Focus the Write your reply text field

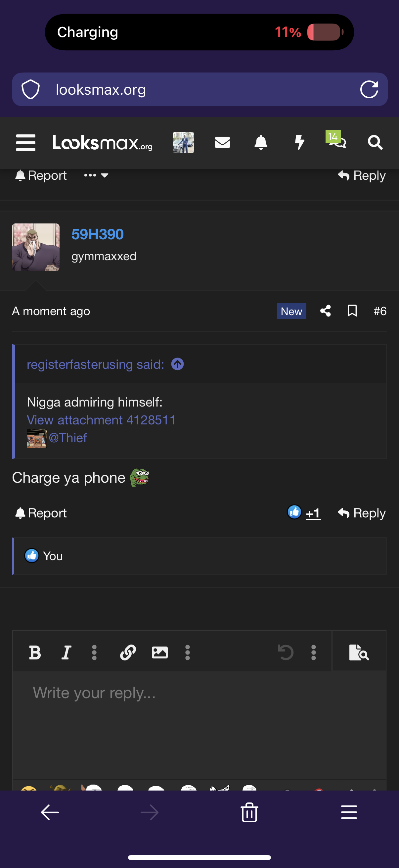pos(199,724)
